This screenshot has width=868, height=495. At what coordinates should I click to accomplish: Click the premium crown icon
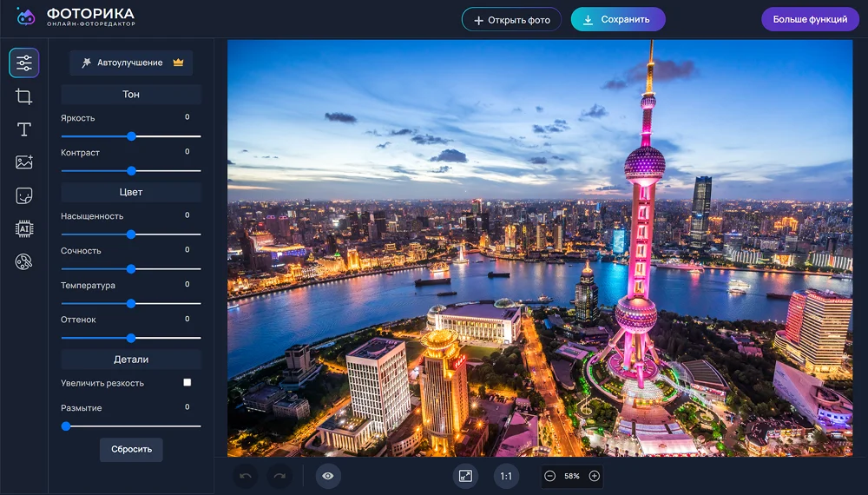tap(178, 63)
